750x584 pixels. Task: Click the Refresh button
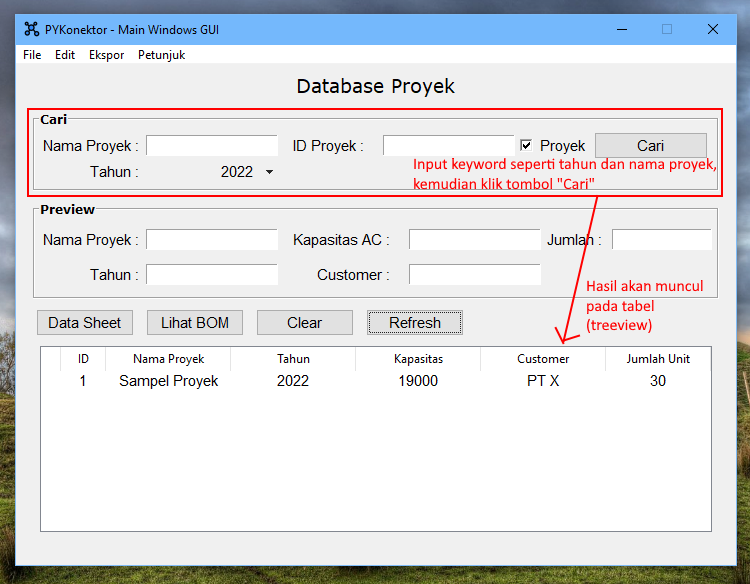click(415, 322)
